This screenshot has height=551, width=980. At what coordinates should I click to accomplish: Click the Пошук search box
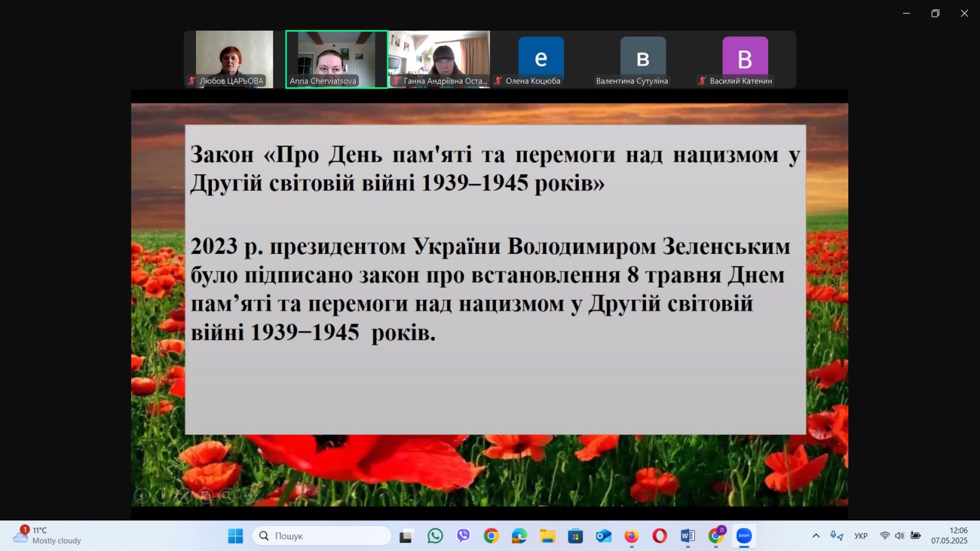click(322, 536)
